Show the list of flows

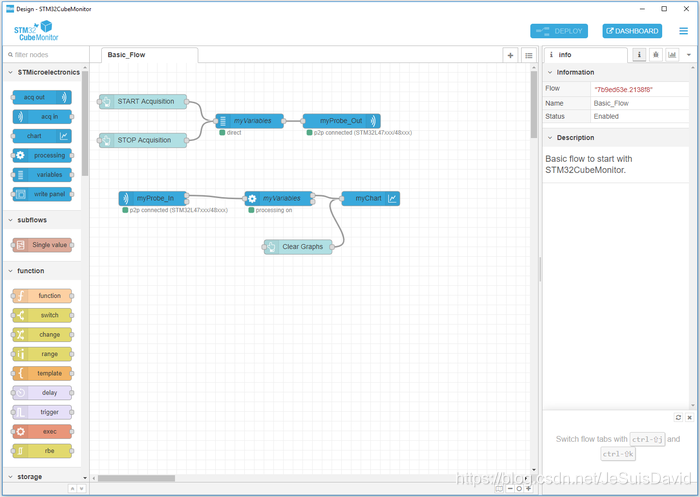point(529,55)
